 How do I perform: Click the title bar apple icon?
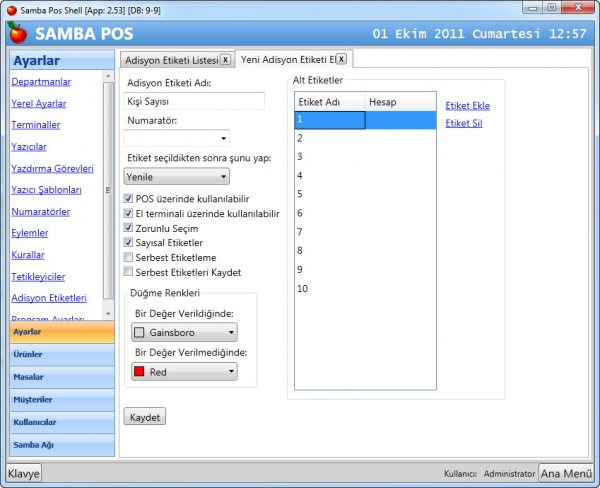[x=12, y=10]
